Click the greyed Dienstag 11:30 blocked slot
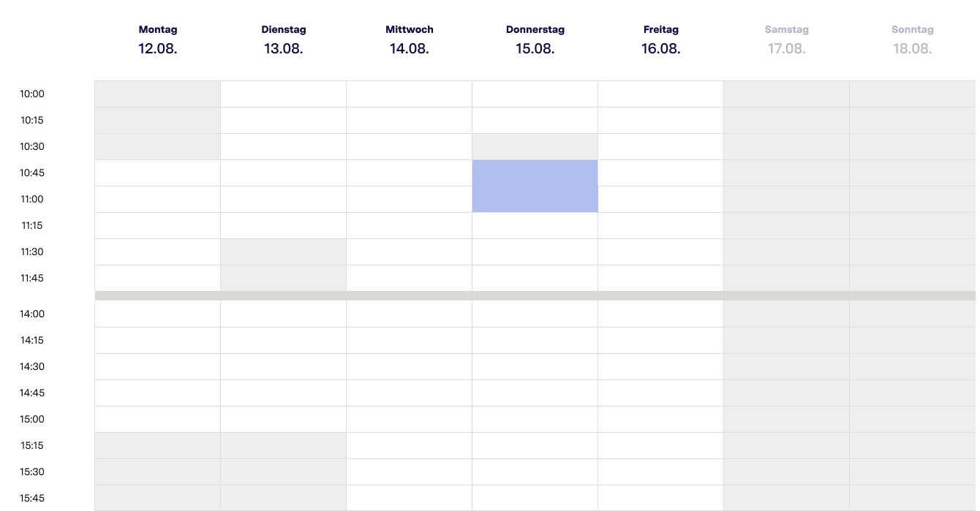Viewport: 980px width, 511px height. 284,252
